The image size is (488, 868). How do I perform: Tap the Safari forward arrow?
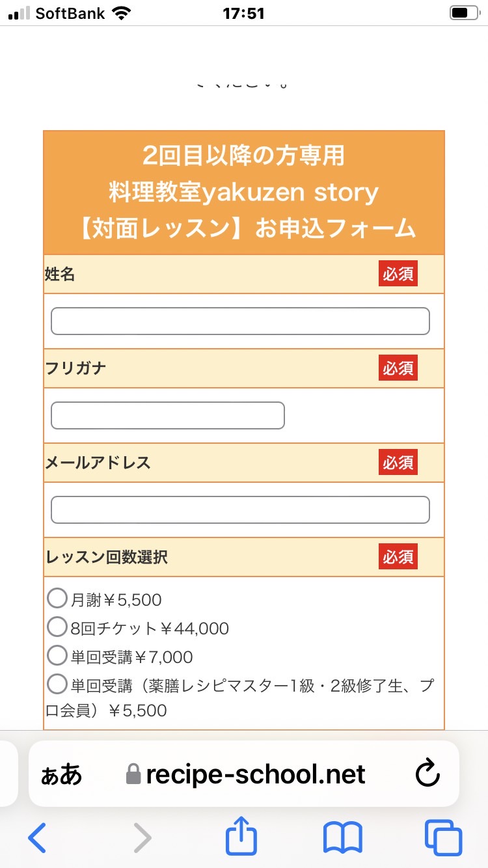click(142, 837)
